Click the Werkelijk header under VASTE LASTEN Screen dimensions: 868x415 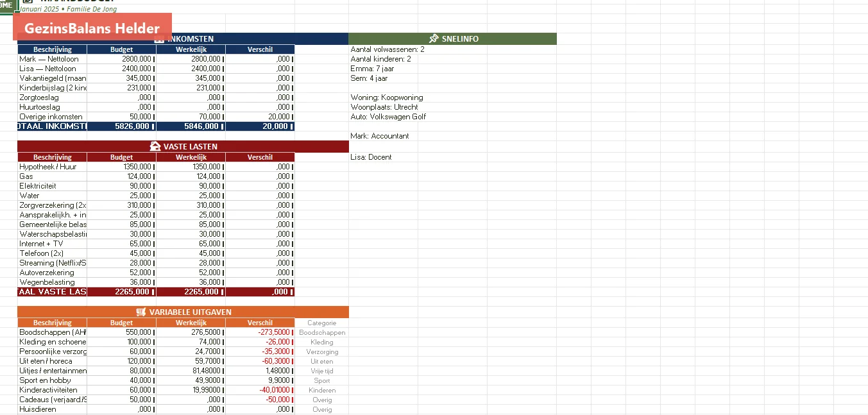pyautogui.click(x=191, y=157)
